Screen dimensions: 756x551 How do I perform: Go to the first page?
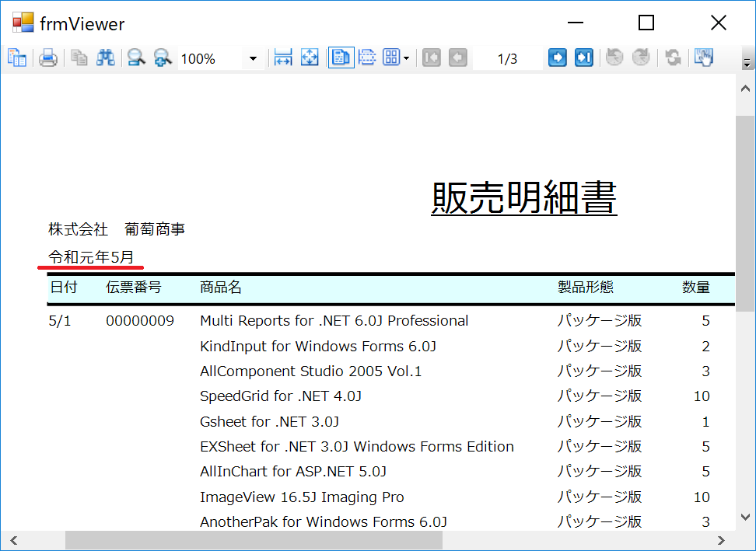(432, 58)
